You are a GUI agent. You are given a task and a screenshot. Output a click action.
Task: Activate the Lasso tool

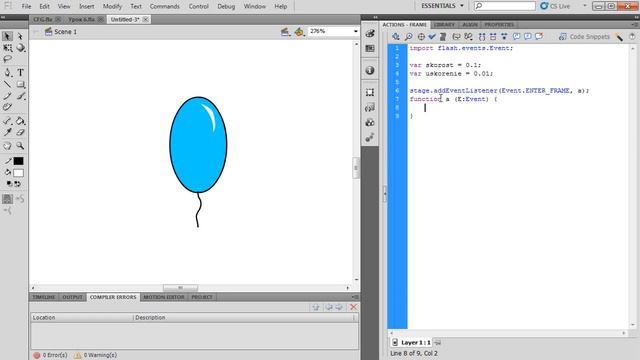7,60
